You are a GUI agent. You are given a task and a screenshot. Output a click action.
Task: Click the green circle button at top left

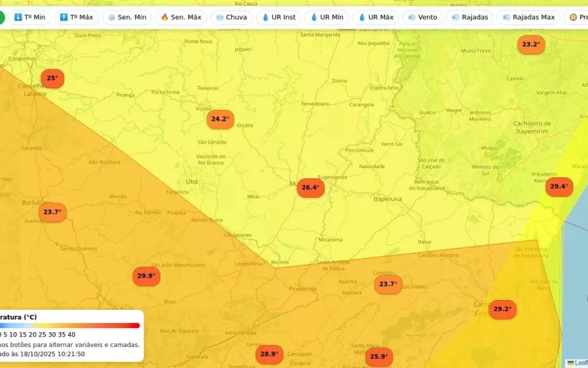point(1,17)
